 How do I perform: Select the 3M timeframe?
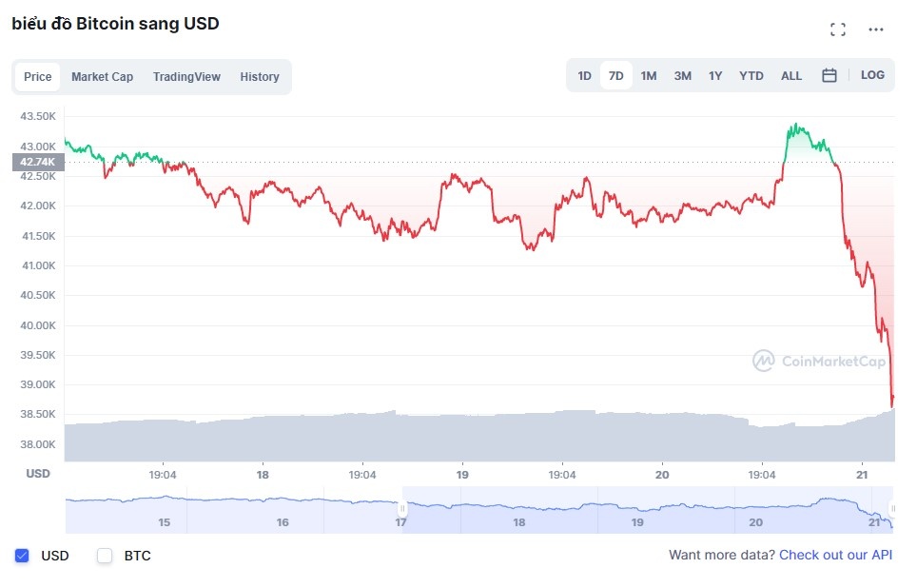[x=682, y=75]
